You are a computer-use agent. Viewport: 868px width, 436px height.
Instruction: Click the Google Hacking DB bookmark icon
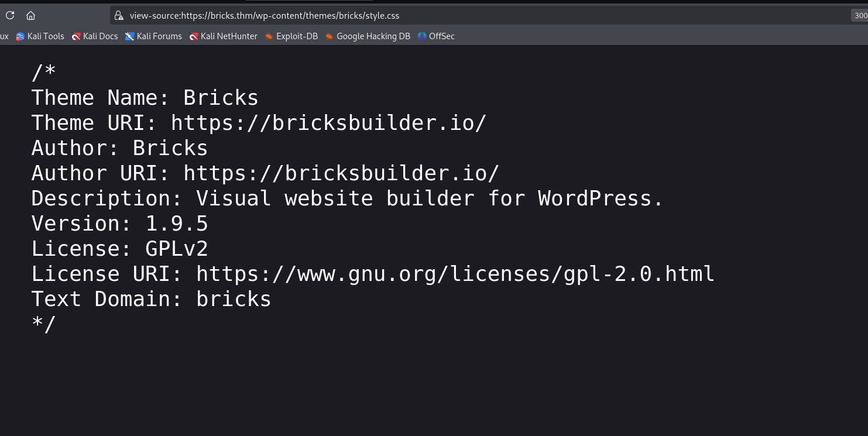(330, 36)
